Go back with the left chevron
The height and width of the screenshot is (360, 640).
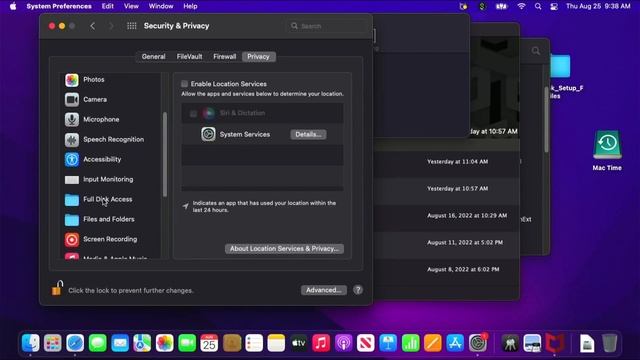93,26
